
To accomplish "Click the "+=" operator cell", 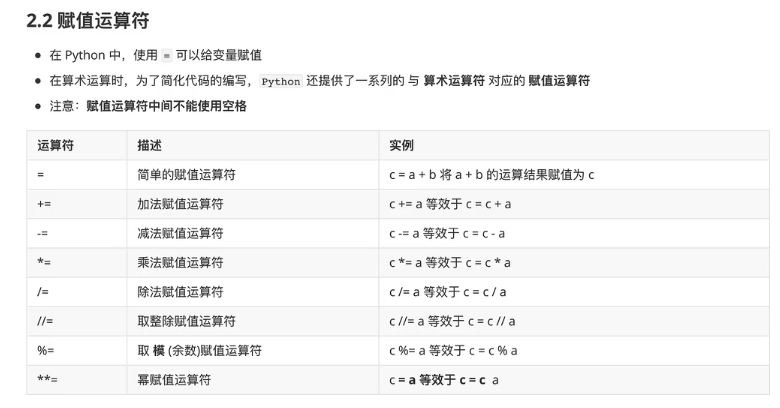I will 44,204.
